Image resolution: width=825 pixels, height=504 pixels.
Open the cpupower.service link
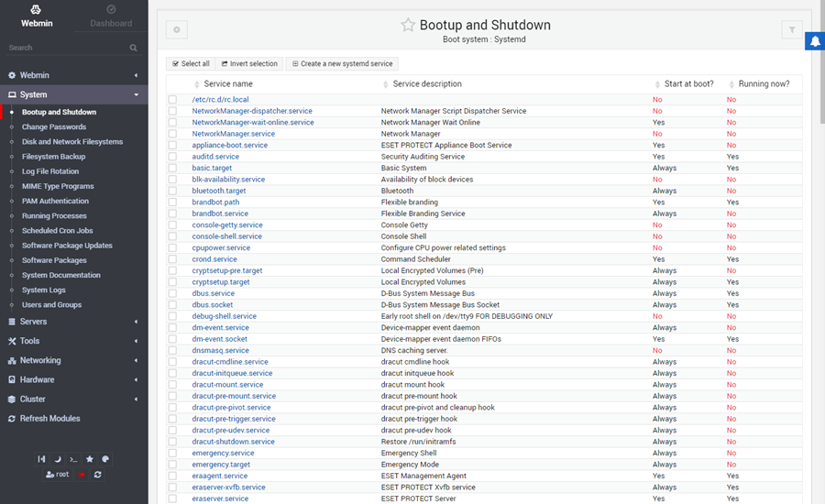221,247
